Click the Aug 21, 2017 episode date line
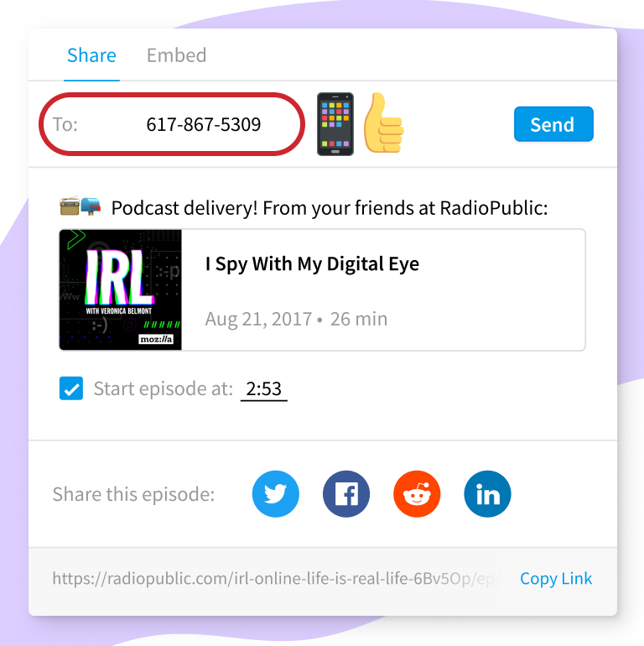This screenshot has width=644, height=646. [x=296, y=319]
